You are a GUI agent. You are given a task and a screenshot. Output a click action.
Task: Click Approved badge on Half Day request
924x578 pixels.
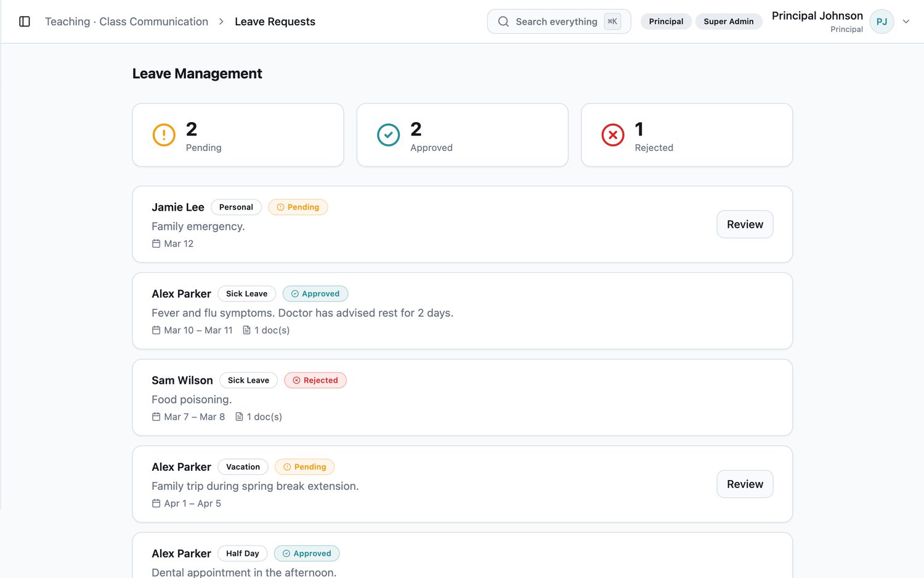point(307,553)
